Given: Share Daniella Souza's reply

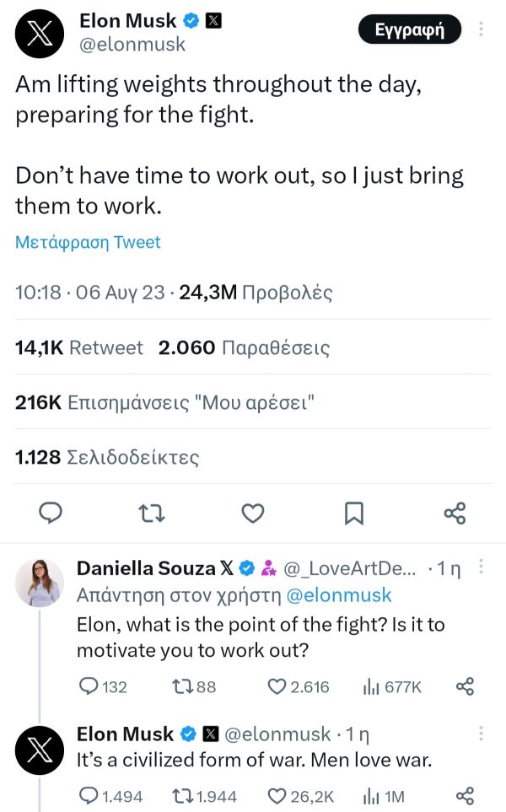Looking at the screenshot, I should tap(465, 686).
